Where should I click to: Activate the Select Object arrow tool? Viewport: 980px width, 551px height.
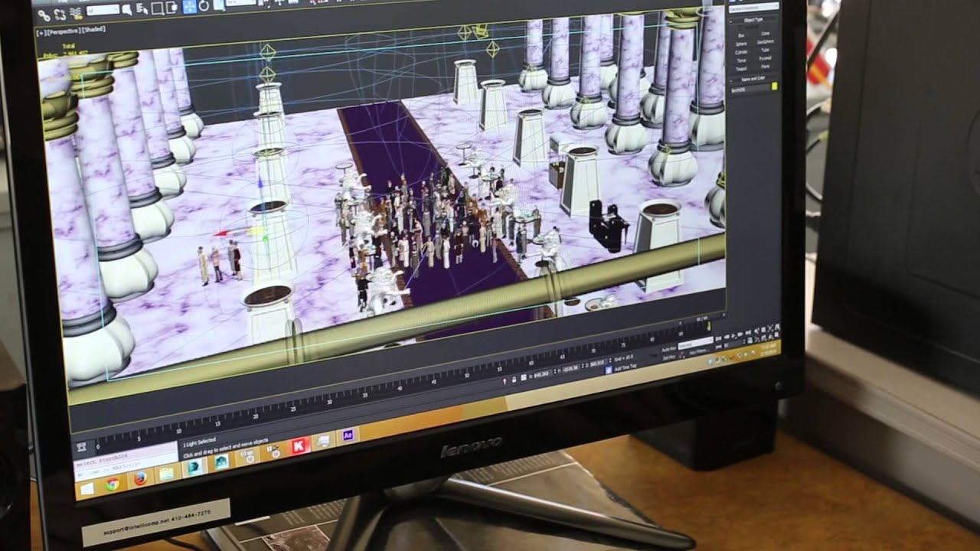click(127, 10)
